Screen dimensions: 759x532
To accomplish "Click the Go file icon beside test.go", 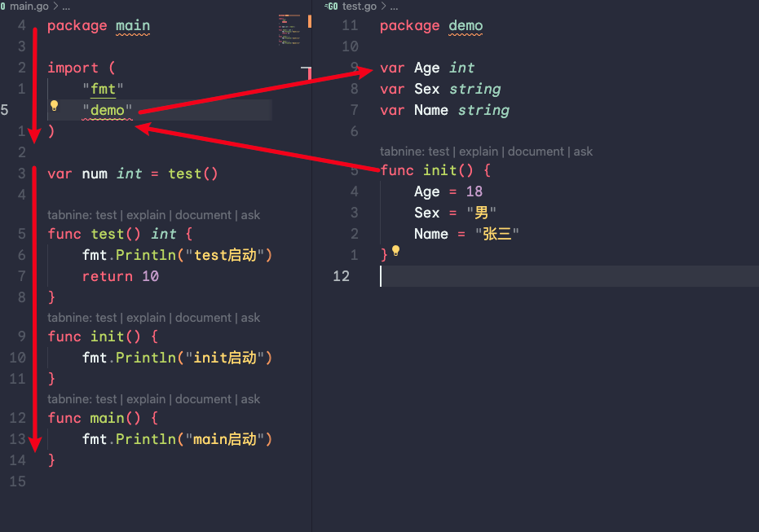I will click(331, 7).
